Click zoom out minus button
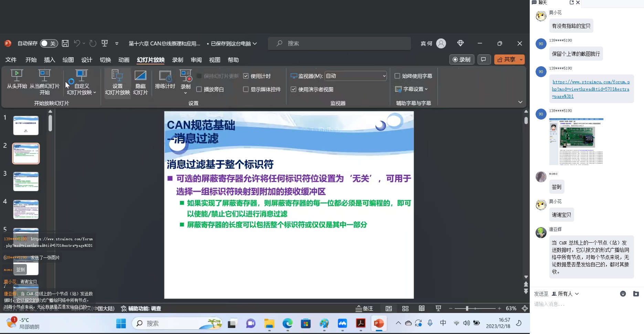Image resolution: width=644 pixels, height=334 pixels. [451, 308]
